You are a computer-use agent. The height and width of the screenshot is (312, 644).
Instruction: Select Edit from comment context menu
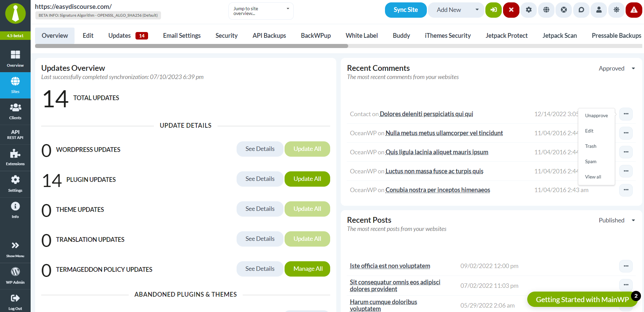pos(596,131)
